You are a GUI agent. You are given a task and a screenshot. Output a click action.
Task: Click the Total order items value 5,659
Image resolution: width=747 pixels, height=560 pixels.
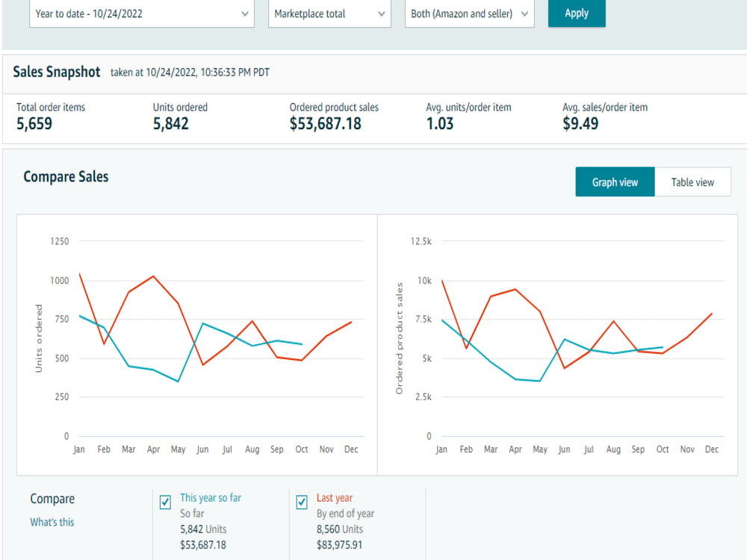coord(34,124)
